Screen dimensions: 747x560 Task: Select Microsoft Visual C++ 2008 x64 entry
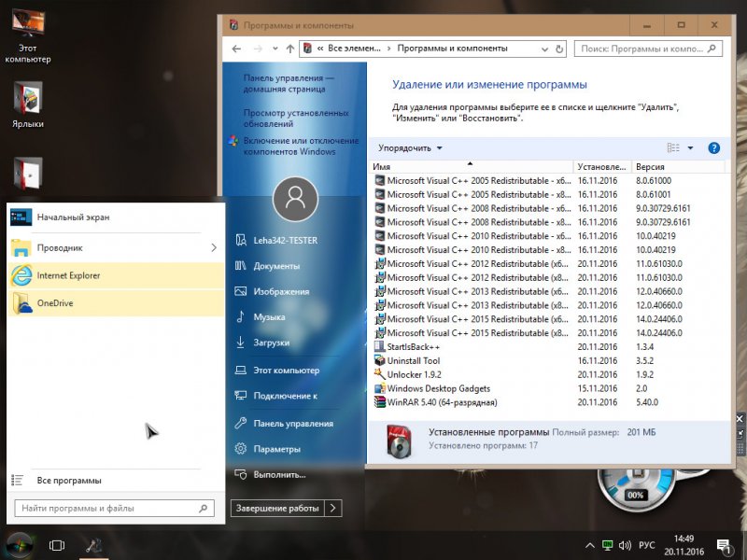tap(548, 208)
